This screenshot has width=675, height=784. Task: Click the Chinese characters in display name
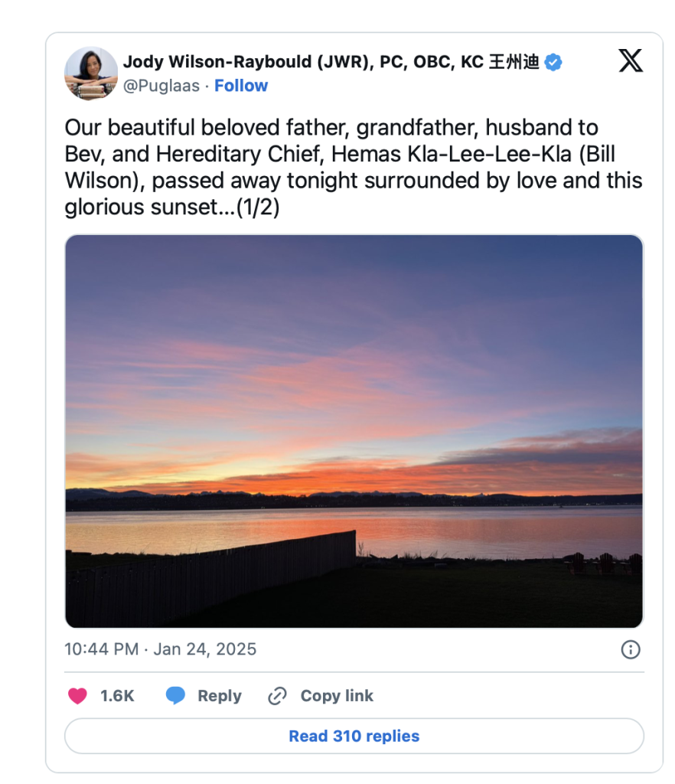click(x=514, y=63)
